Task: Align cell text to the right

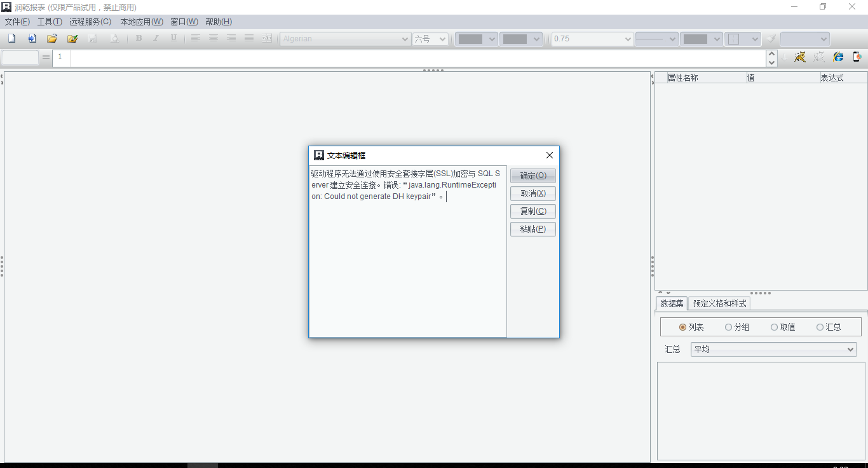Action: point(231,39)
